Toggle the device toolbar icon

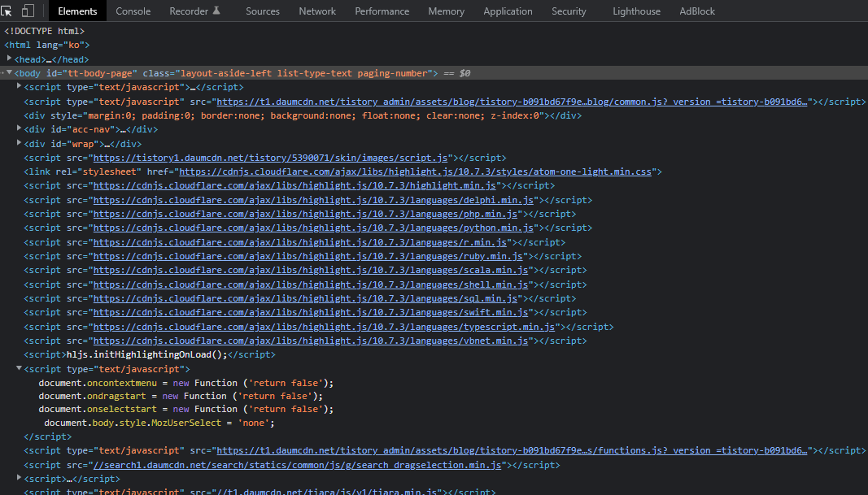click(x=28, y=11)
